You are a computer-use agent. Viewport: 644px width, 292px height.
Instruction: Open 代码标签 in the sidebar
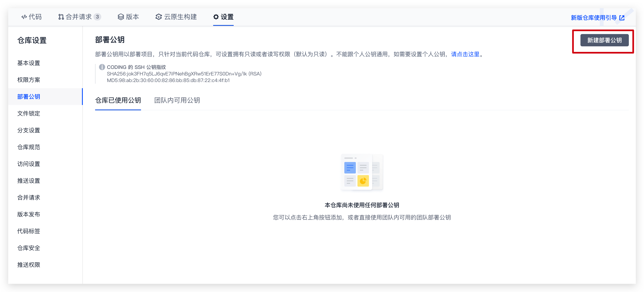coord(29,231)
